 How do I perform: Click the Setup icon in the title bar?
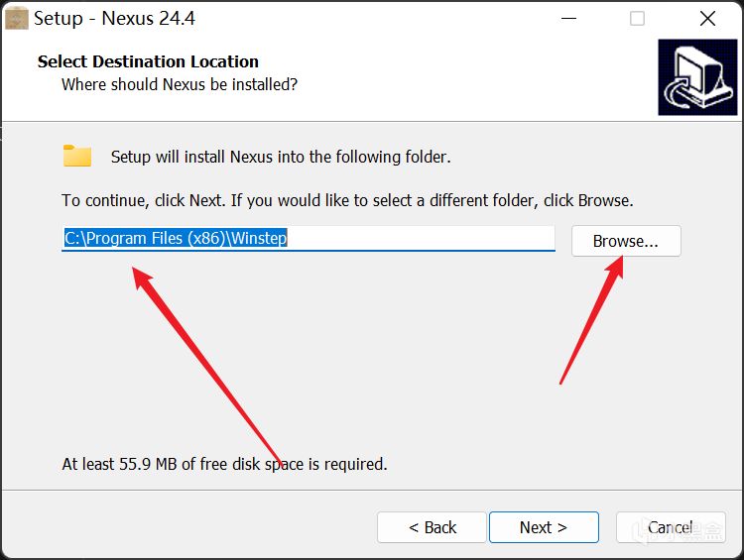point(17,18)
